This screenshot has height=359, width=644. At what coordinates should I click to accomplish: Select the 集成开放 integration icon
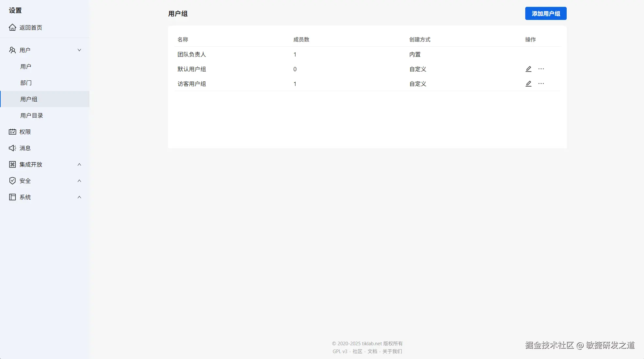tap(12, 164)
